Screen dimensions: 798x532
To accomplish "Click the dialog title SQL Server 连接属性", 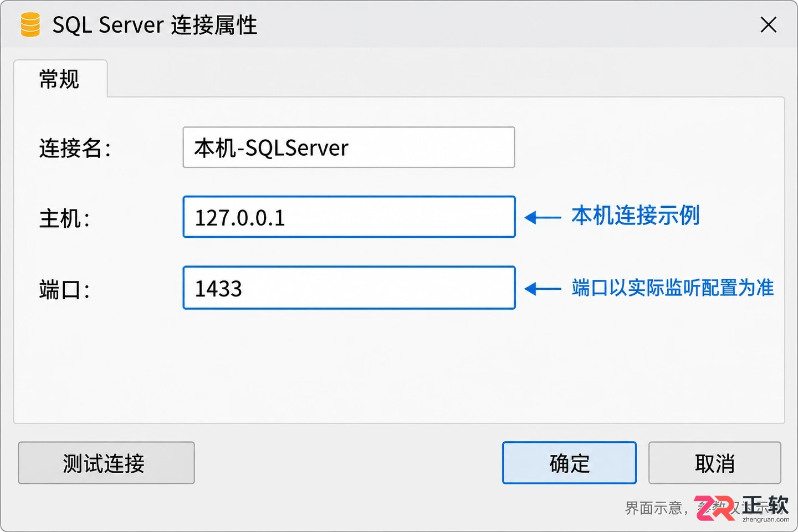I will [x=155, y=25].
